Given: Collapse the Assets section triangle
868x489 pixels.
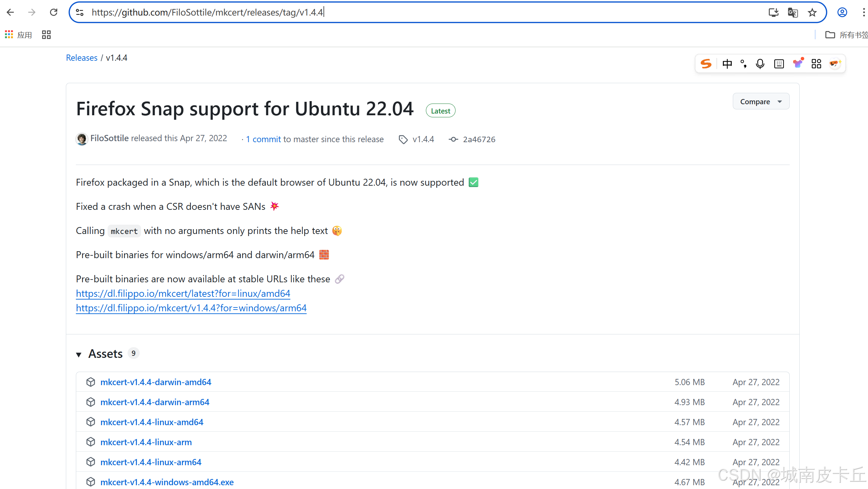Looking at the screenshot, I should tap(79, 354).
